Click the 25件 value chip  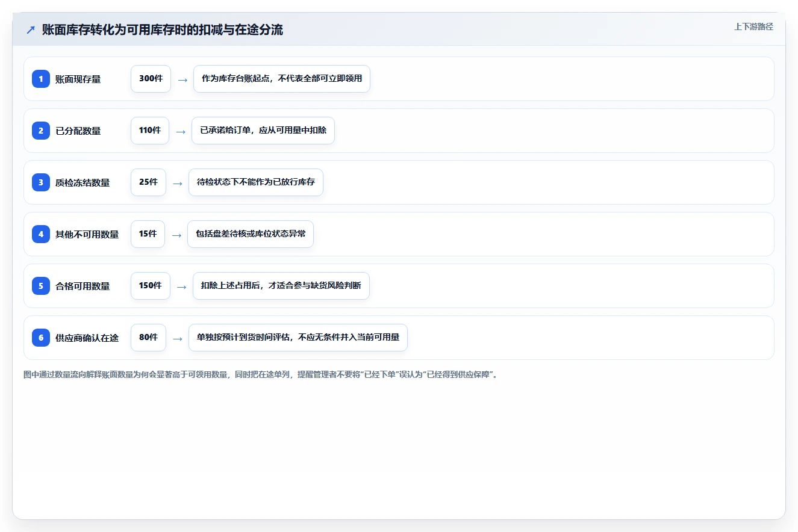[148, 182]
